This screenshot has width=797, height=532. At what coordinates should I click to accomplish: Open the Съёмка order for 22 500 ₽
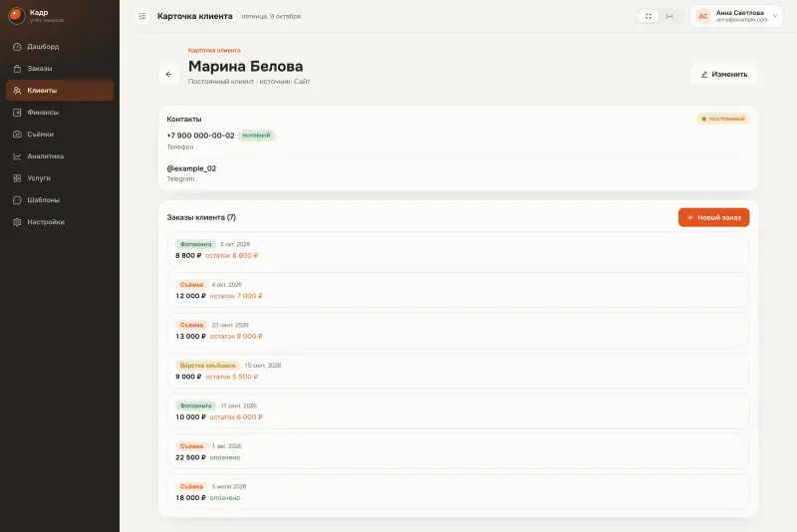pos(458,451)
